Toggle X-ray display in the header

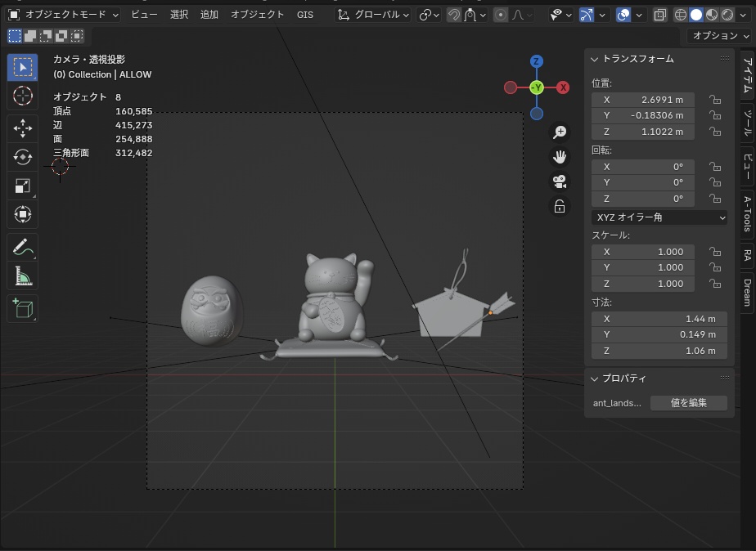click(660, 15)
